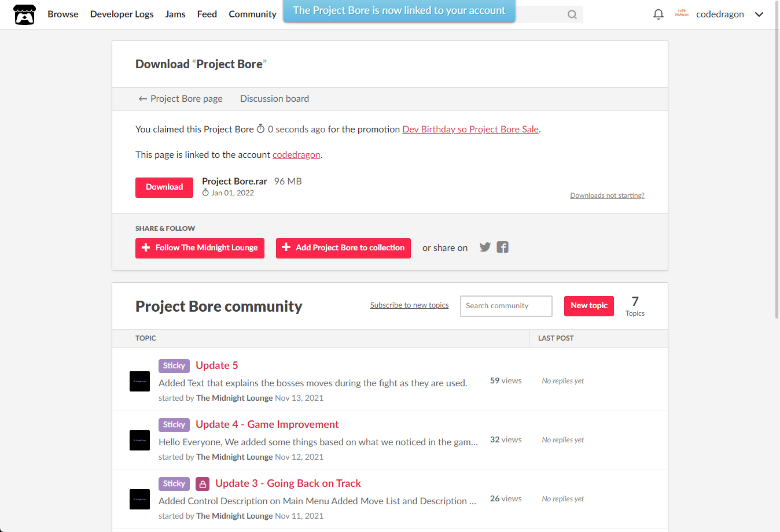Click the red Download button
Viewport: 780px width, 532px height.
pos(164,187)
